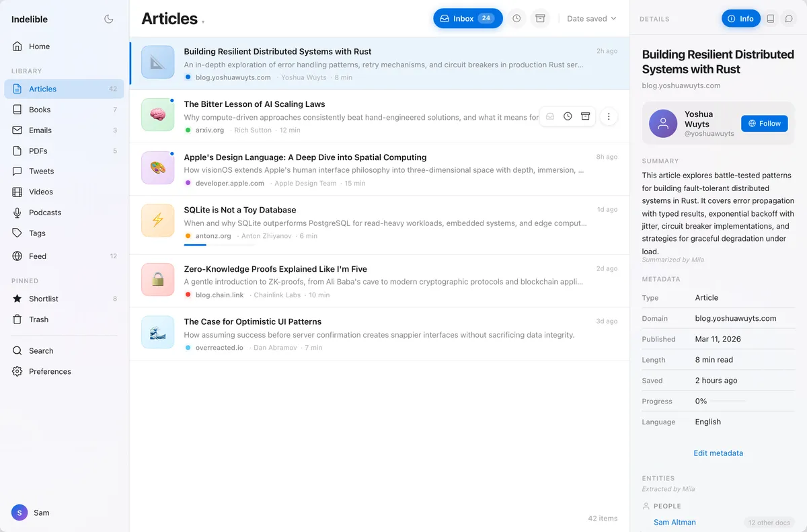Click arxiv.org source of Bitter Lesson

click(x=210, y=130)
